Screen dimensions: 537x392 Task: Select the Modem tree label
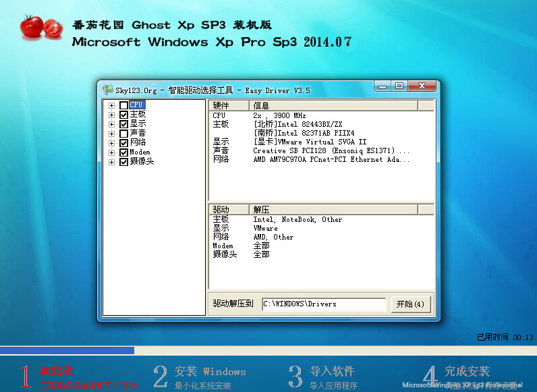tap(140, 152)
